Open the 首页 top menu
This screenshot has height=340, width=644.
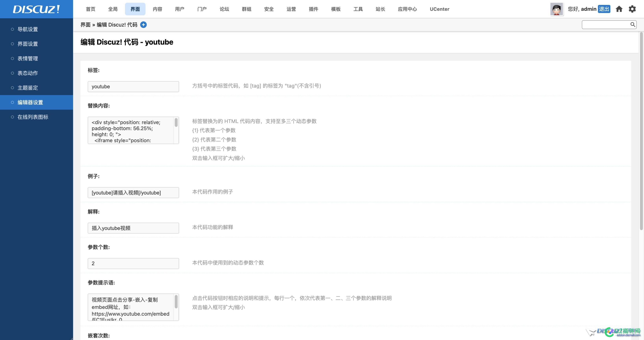tap(91, 9)
